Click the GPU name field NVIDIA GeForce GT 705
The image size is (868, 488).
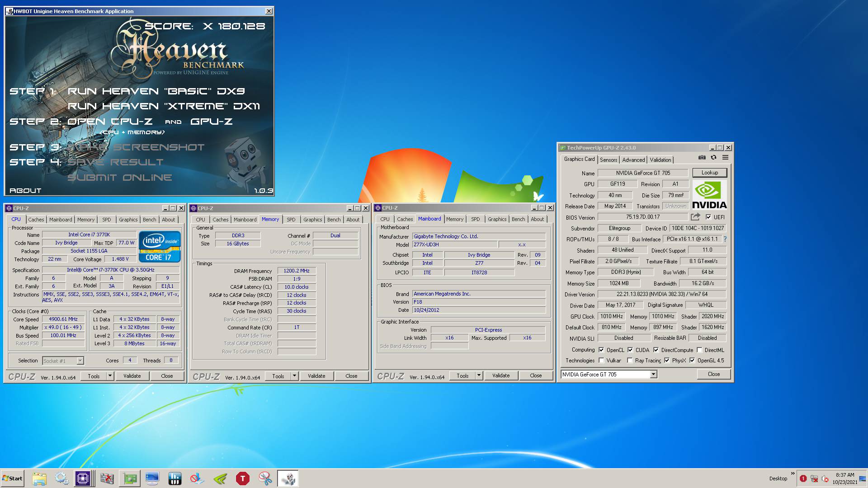click(x=643, y=173)
